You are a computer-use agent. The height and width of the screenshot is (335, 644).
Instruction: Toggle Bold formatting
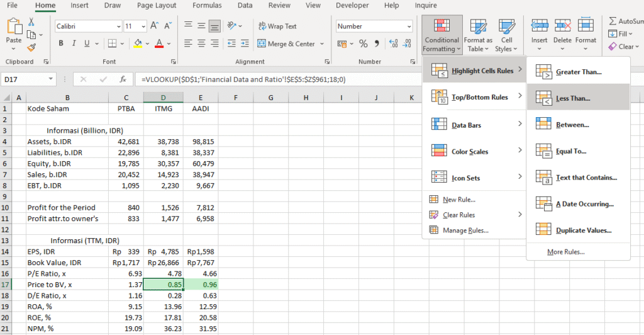click(61, 44)
